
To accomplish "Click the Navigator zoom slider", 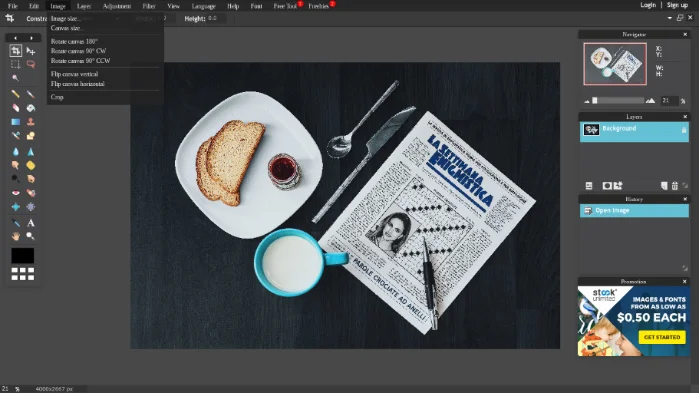I will point(618,101).
